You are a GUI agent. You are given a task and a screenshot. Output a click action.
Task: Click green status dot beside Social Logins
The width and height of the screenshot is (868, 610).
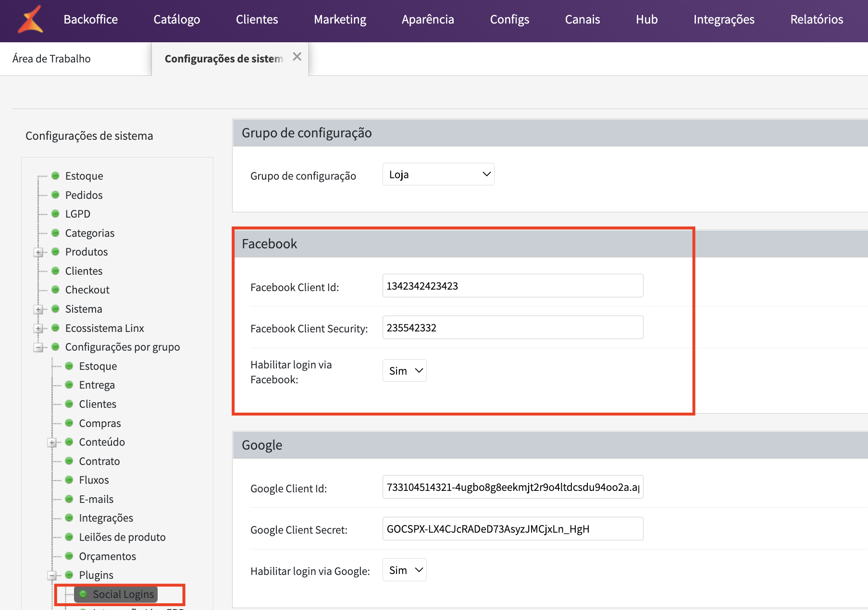[83, 594]
